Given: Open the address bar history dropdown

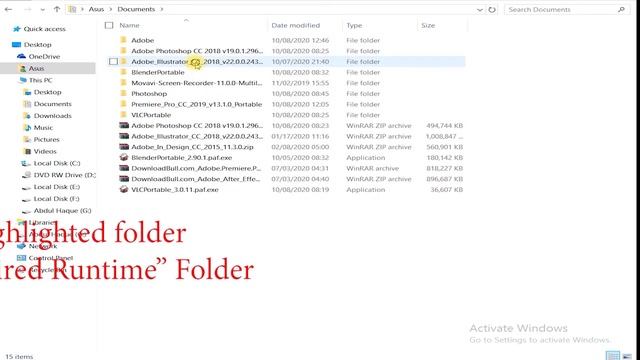Looking at the screenshot, I should click(480, 9).
